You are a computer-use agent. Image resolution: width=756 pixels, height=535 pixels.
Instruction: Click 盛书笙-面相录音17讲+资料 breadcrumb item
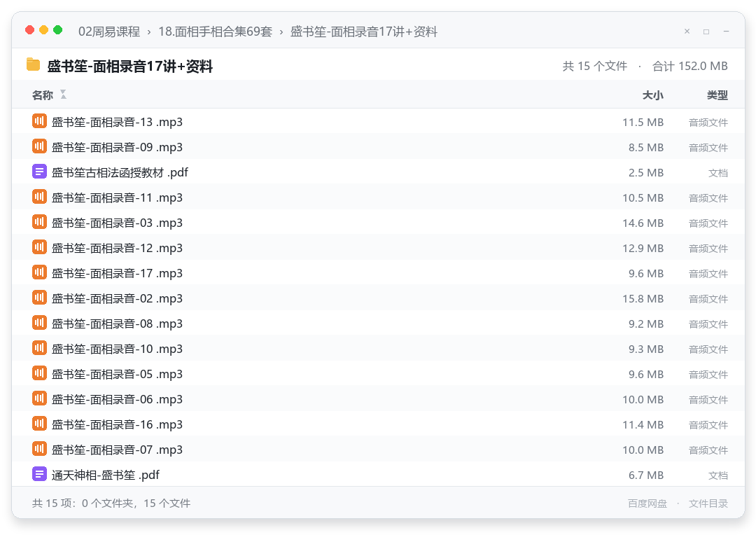[x=363, y=32]
